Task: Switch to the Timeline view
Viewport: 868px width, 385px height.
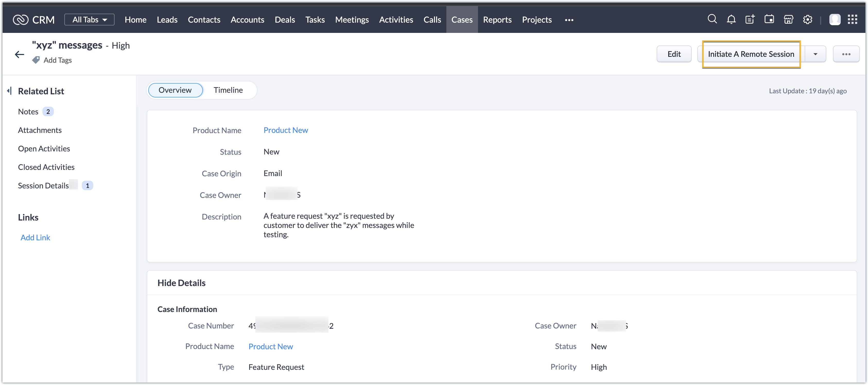Action: click(228, 90)
